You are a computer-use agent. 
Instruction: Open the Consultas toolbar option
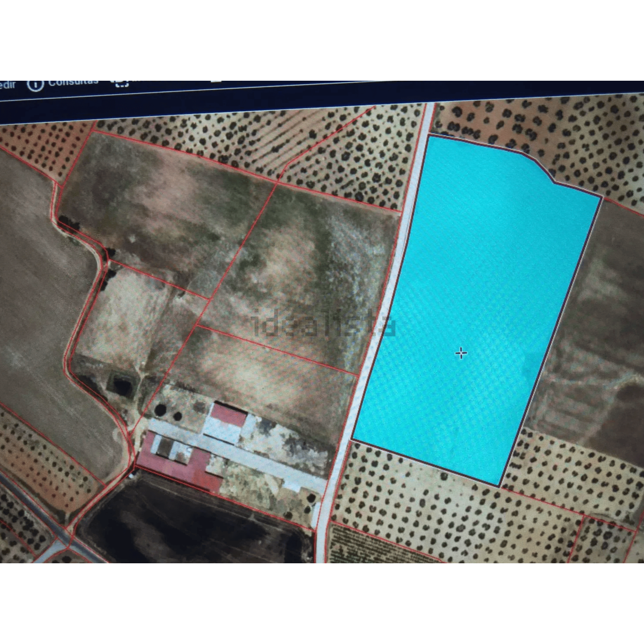(73, 82)
